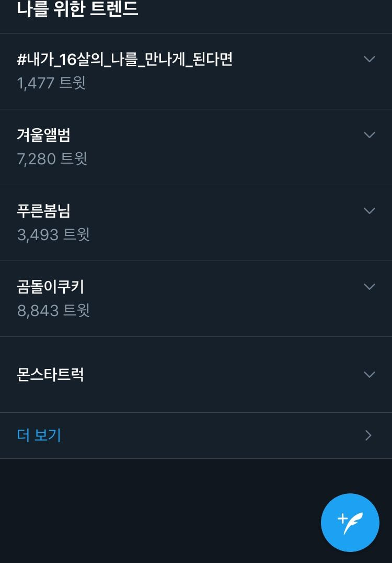Tap the 3,493 트윗 count label

[x=53, y=234]
